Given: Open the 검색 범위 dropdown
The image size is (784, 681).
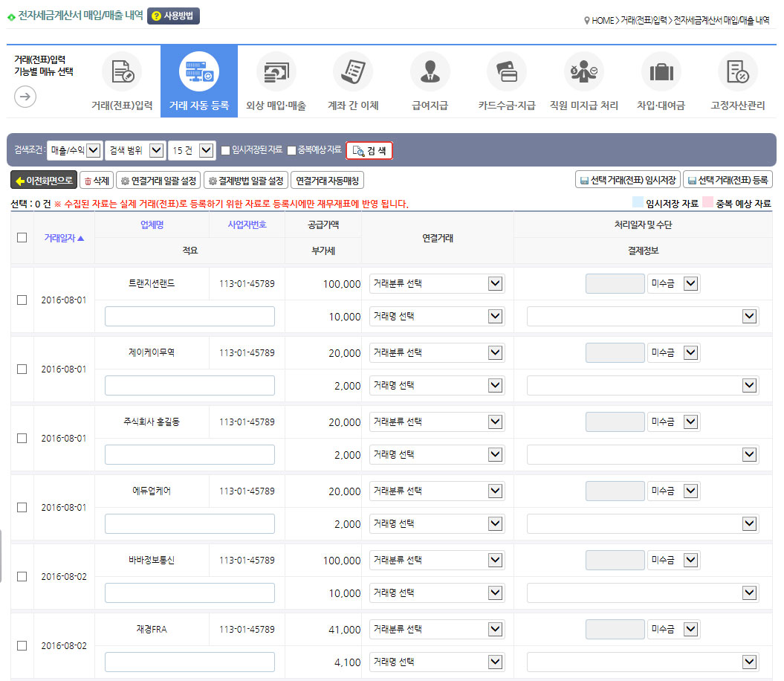Looking at the screenshot, I should pos(135,150).
